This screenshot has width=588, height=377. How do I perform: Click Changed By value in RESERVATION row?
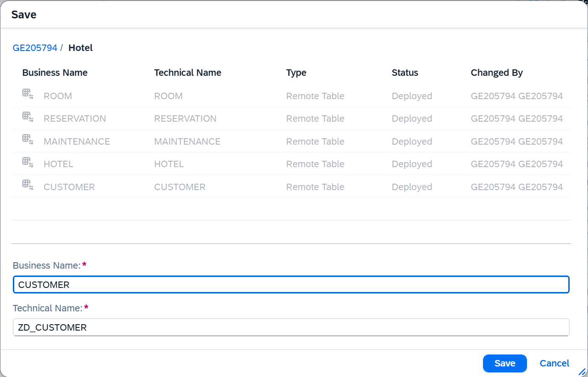click(517, 118)
